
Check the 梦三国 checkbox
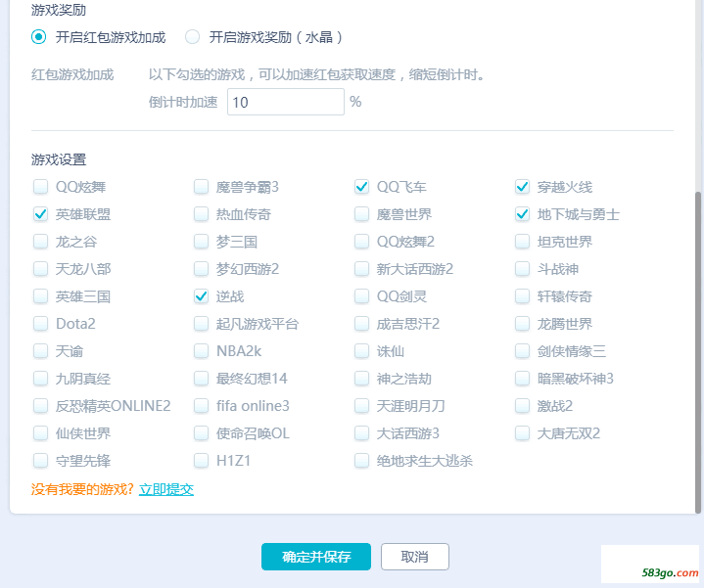pyautogui.click(x=201, y=242)
